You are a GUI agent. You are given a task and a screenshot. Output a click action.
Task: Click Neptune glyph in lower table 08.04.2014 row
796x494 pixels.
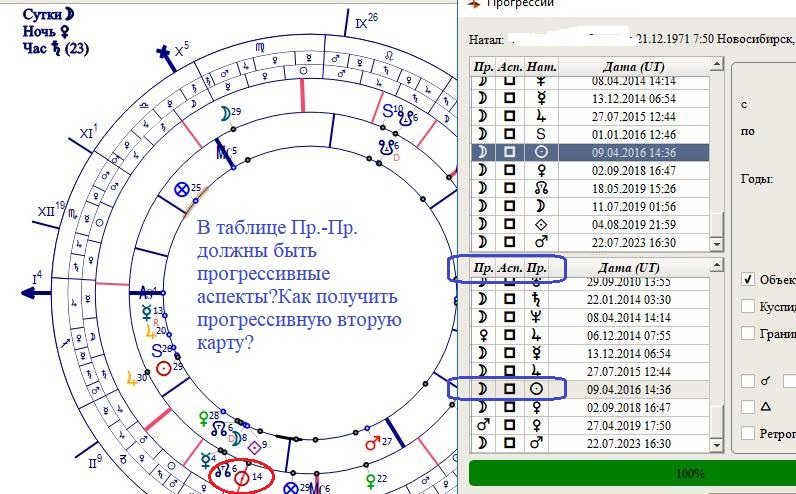tap(536, 317)
